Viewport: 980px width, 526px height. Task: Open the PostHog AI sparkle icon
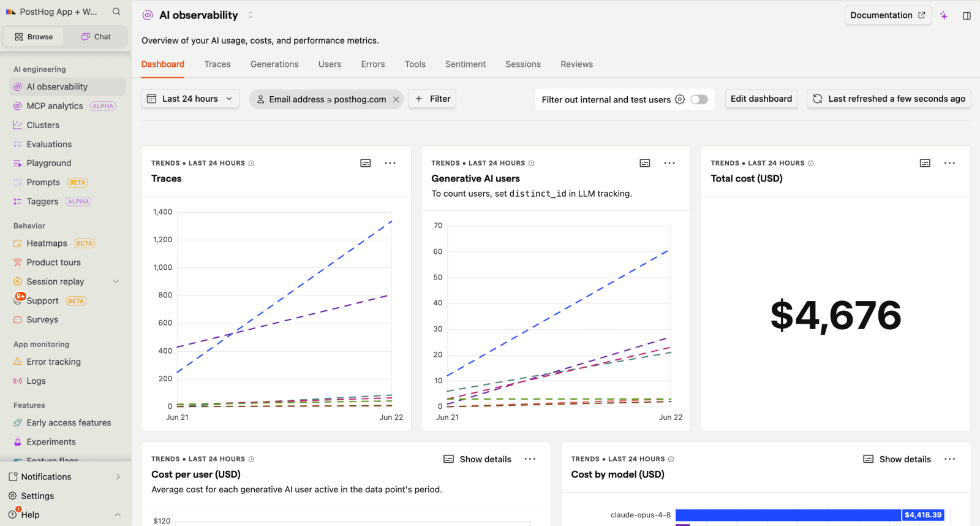pos(944,15)
